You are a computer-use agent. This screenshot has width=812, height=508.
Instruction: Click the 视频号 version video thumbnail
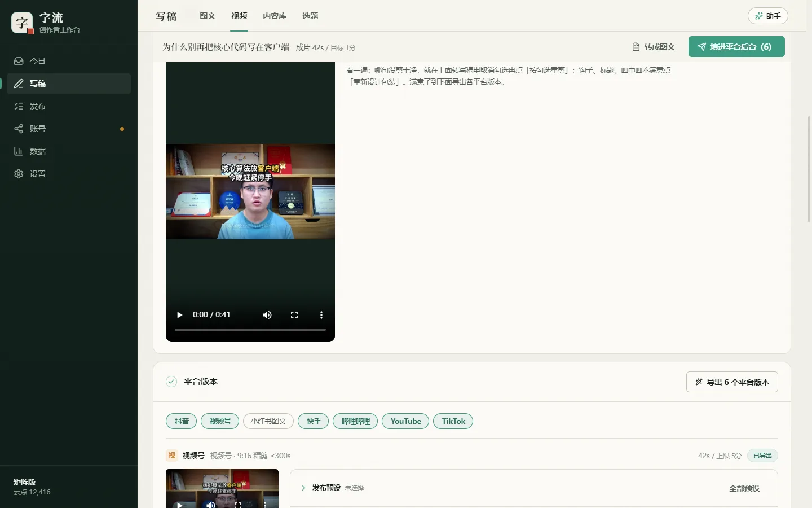point(222,488)
